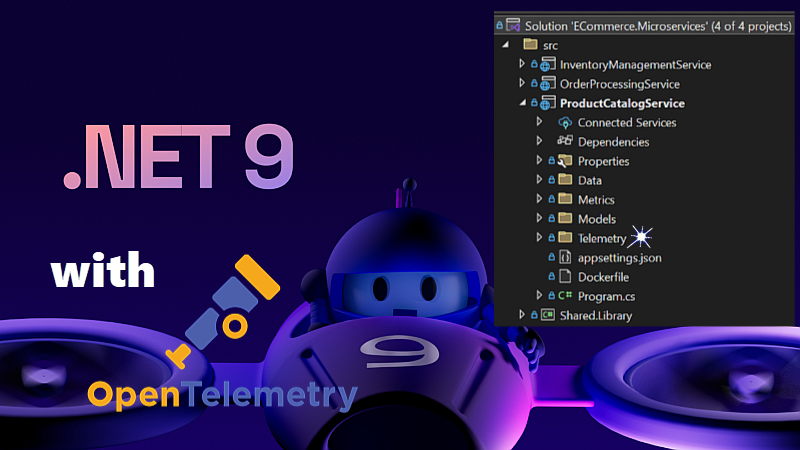Click the OpenTelemetry logo text

coord(221,395)
